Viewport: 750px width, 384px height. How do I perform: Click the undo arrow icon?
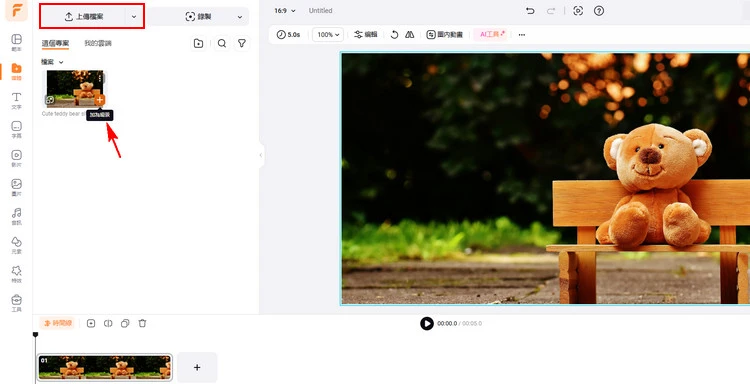(x=530, y=11)
